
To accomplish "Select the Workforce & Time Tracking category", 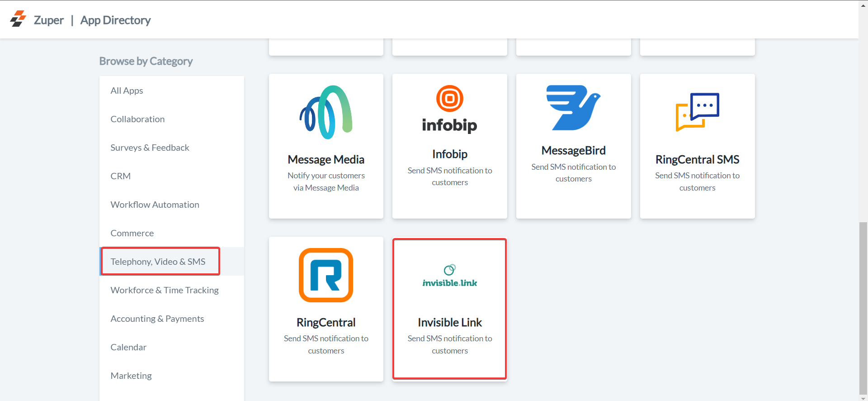I will coord(172,290).
